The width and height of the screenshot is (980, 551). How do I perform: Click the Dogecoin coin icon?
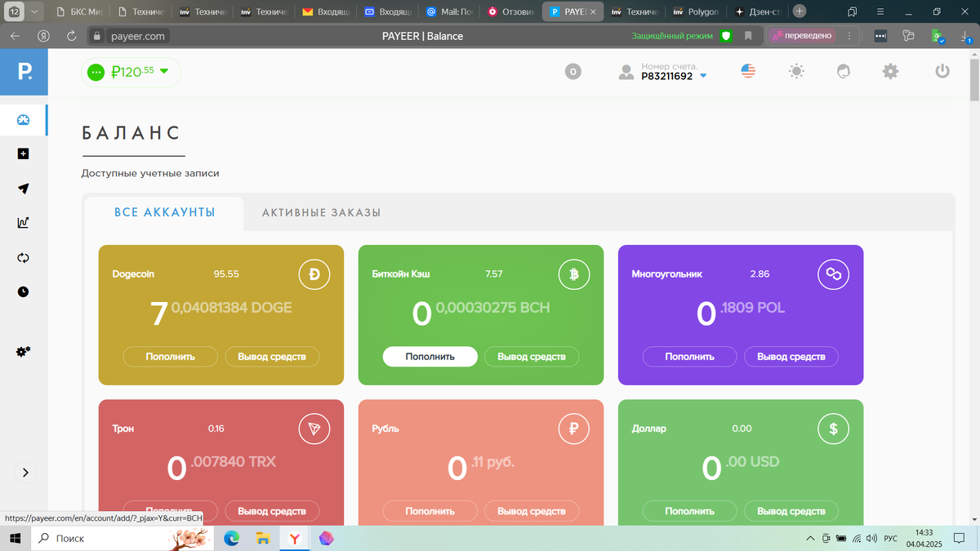click(314, 276)
